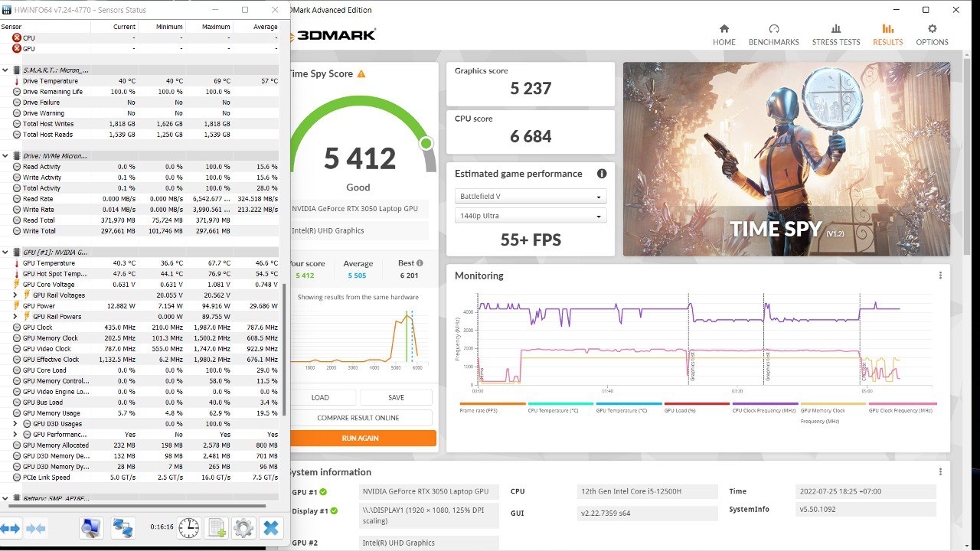Screen dimensions: 980x551
Task: Click the chip icon of S.M.A.R.T. Micron group
Action: [x=17, y=70]
